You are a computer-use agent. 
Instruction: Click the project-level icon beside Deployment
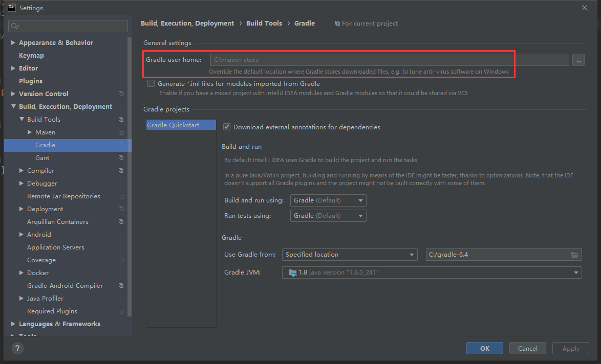pos(121,209)
